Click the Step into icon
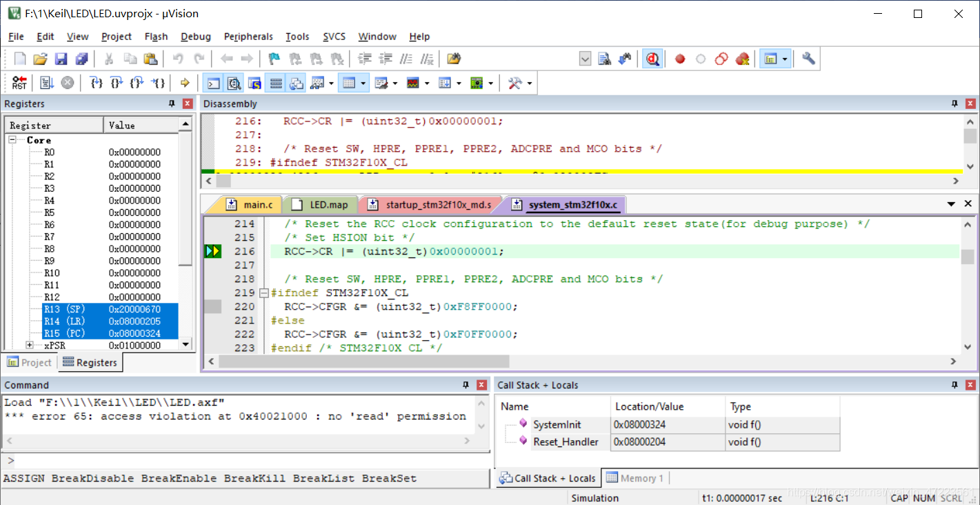Viewport: 980px width, 505px height. click(x=97, y=83)
